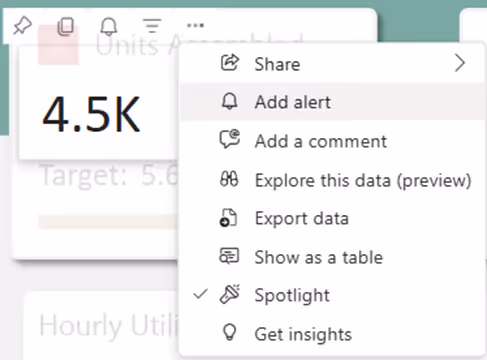Click the 4.5K card value

91,114
